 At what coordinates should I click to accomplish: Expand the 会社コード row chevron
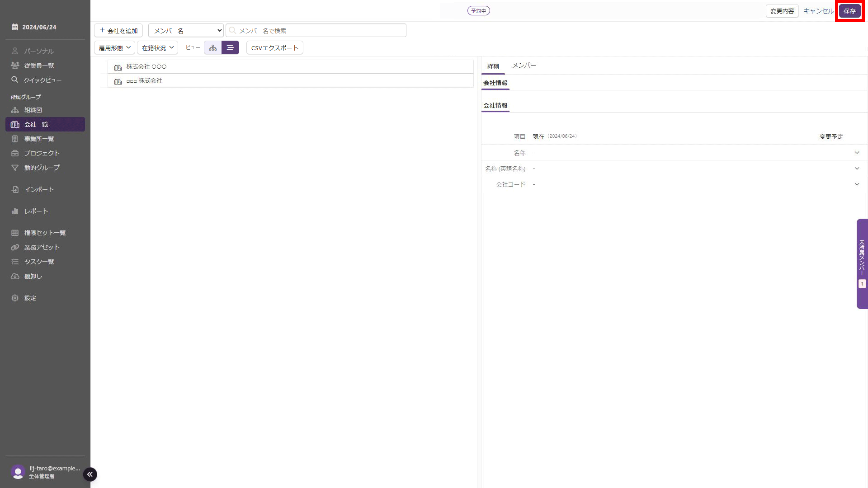click(857, 184)
